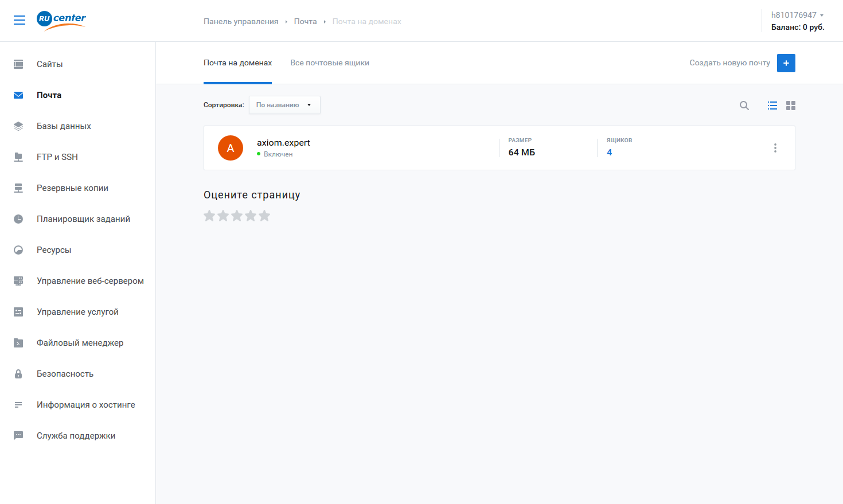
Task: Open the hamburger menu icon
Action: (19, 20)
